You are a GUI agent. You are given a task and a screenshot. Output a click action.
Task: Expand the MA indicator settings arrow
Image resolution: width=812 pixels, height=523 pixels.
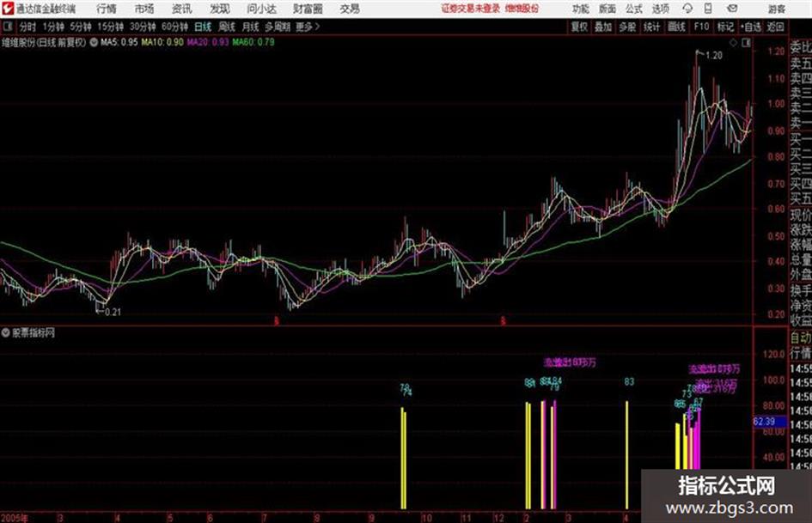pyautogui.click(x=94, y=42)
